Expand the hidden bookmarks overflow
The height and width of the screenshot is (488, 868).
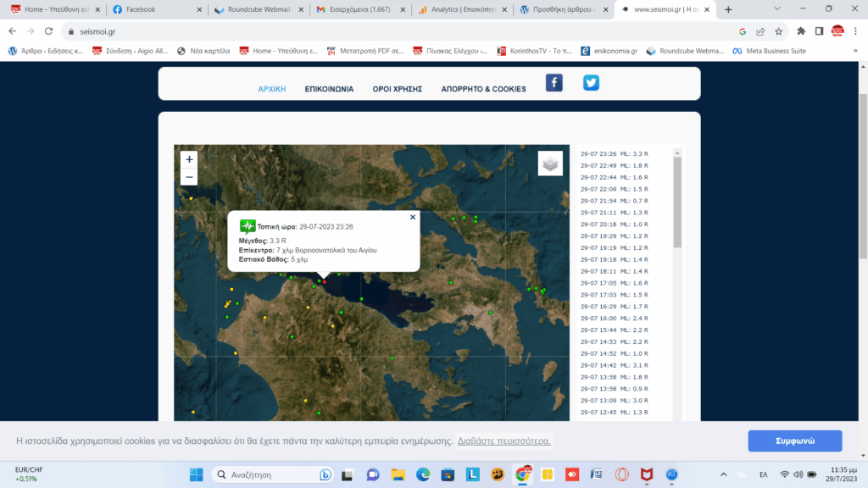point(854,51)
